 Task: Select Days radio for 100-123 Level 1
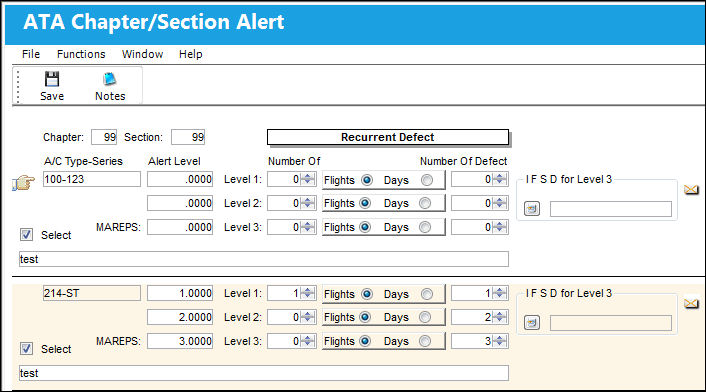[426, 180]
